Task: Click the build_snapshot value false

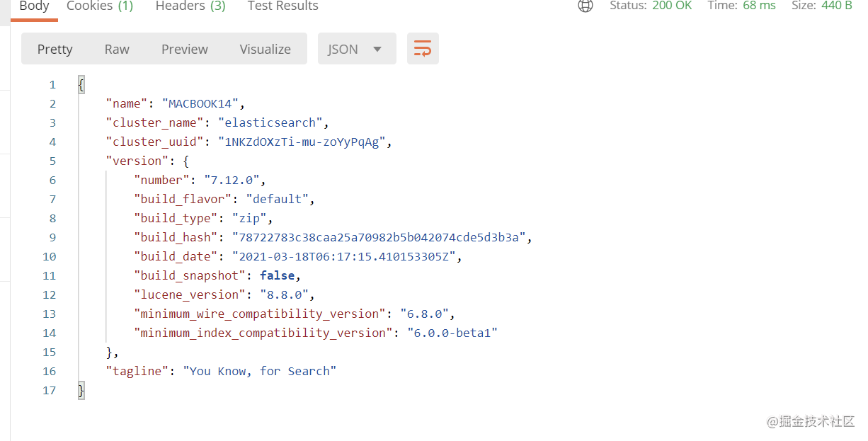Action: point(277,275)
